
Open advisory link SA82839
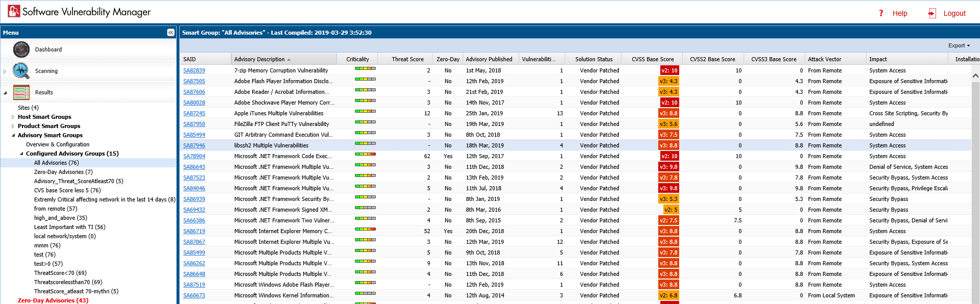(194, 70)
